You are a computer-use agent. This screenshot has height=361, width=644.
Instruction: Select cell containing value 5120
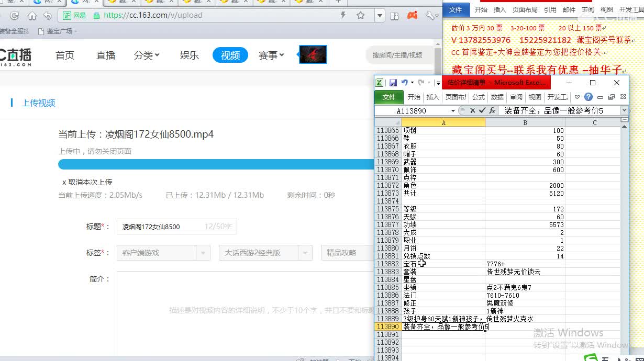(525, 193)
